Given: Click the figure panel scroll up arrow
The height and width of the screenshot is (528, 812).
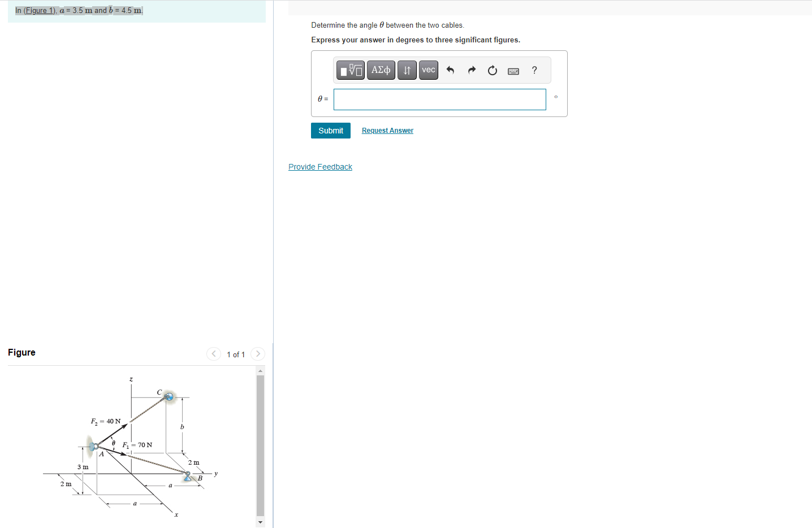Looking at the screenshot, I should [260, 369].
